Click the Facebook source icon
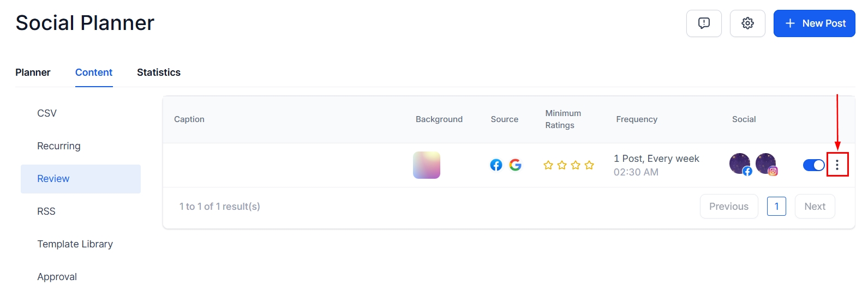 [496, 165]
